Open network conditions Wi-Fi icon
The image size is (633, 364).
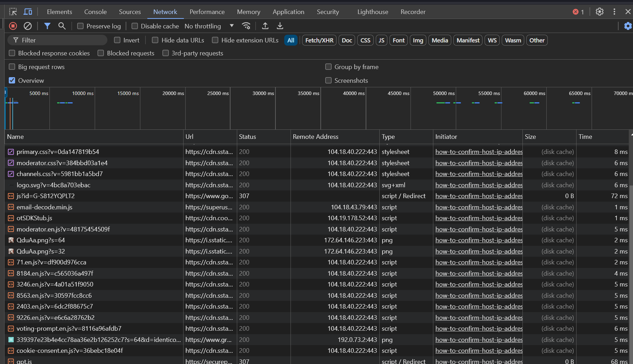pyautogui.click(x=246, y=26)
